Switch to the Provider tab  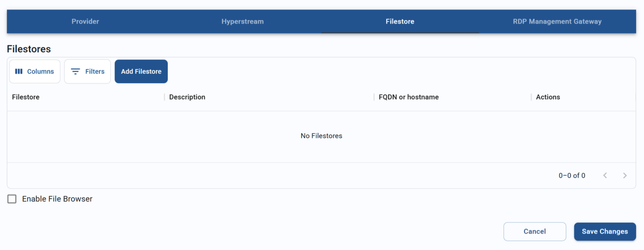85,21
